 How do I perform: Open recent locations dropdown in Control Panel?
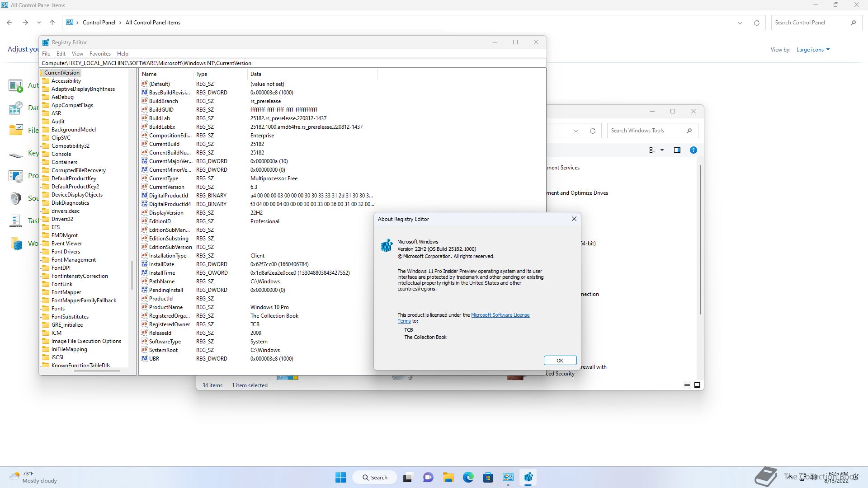pos(39,23)
